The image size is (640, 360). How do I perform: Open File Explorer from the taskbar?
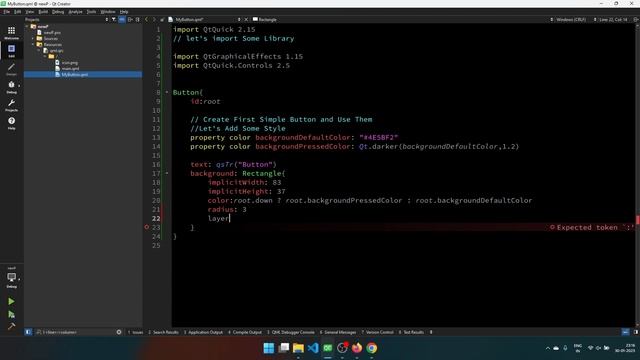coord(298,348)
